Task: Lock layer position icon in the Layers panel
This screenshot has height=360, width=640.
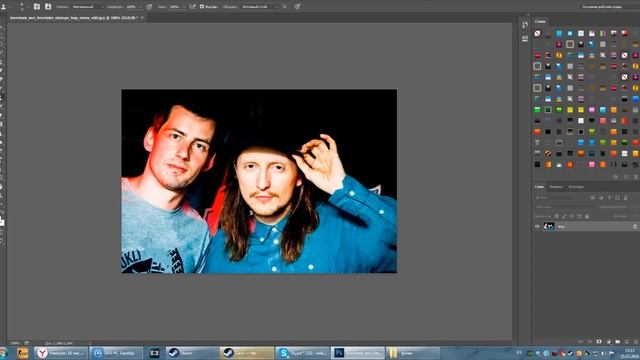Action: 572,216
